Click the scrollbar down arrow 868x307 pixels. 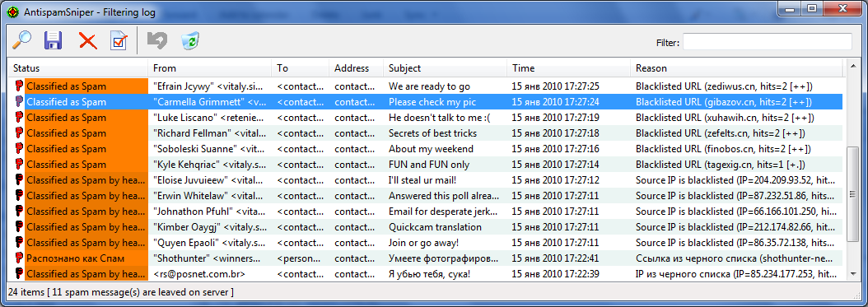(x=852, y=274)
